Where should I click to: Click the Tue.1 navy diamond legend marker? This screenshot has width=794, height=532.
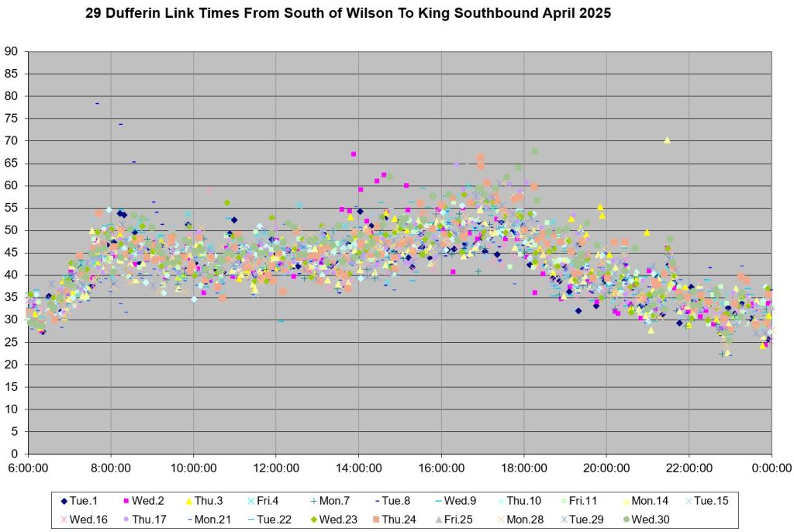pyautogui.click(x=64, y=501)
